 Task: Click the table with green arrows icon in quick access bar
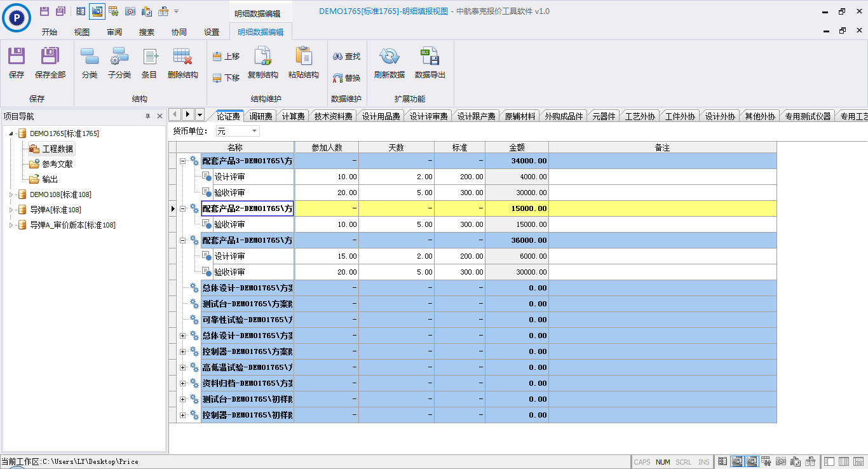(114, 11)
